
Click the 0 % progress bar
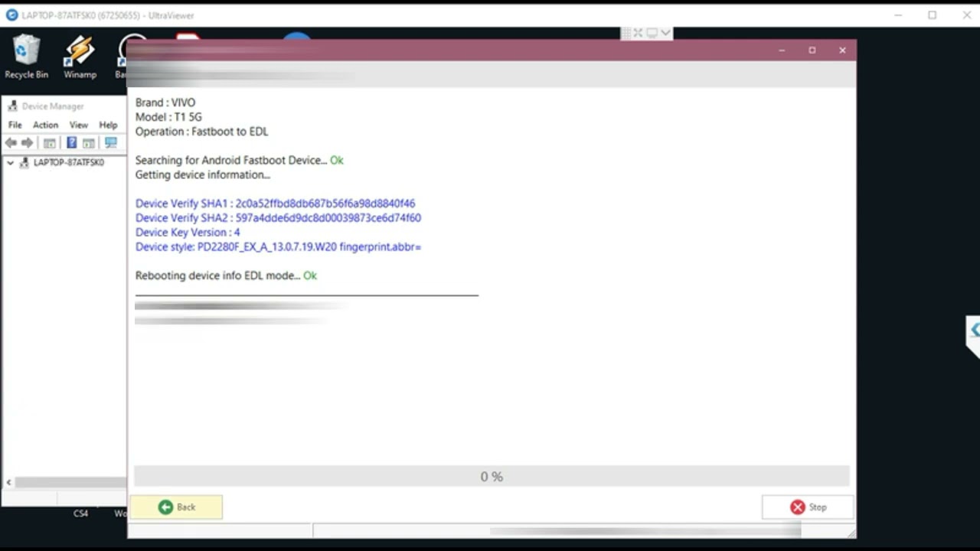492,476
